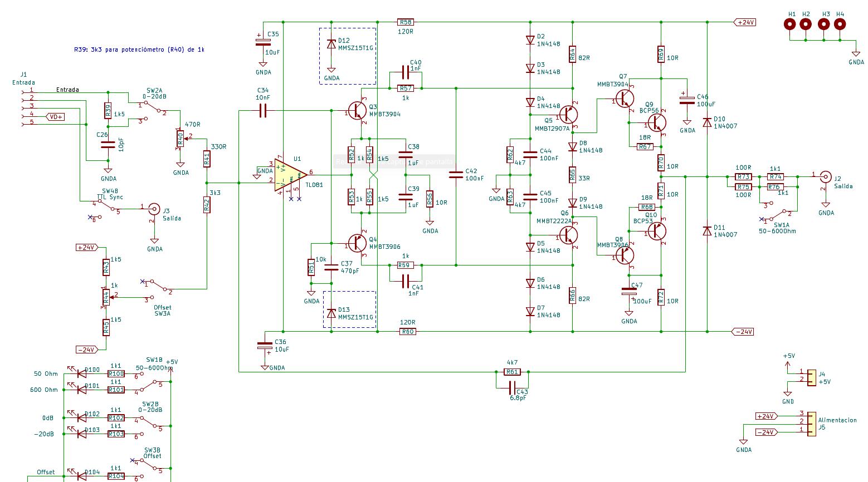
Task: Select the "Alimentacion" connector label
Action: [x=837, y=420]
